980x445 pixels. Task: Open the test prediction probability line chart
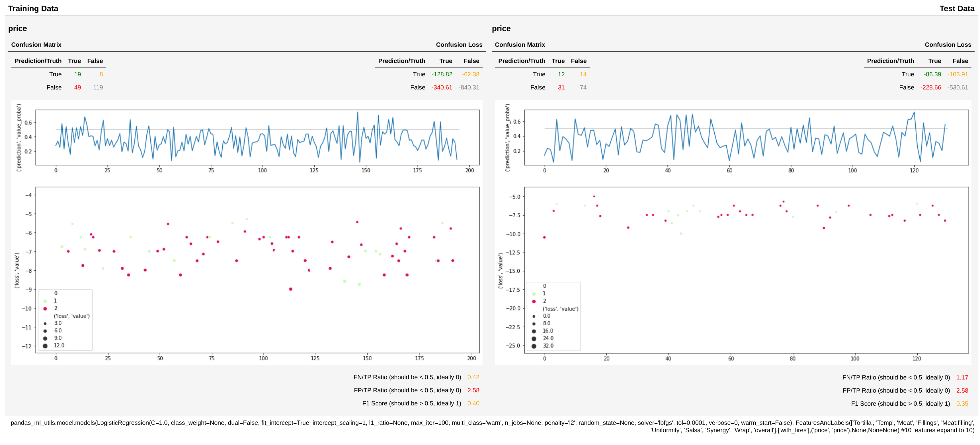pyautogui.click(x=746, y=137)
